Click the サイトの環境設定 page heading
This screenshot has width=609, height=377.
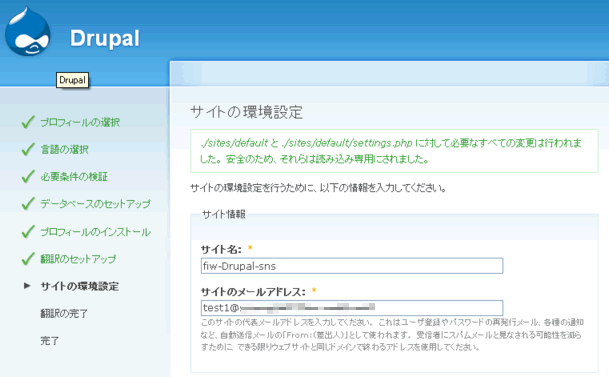246,112
